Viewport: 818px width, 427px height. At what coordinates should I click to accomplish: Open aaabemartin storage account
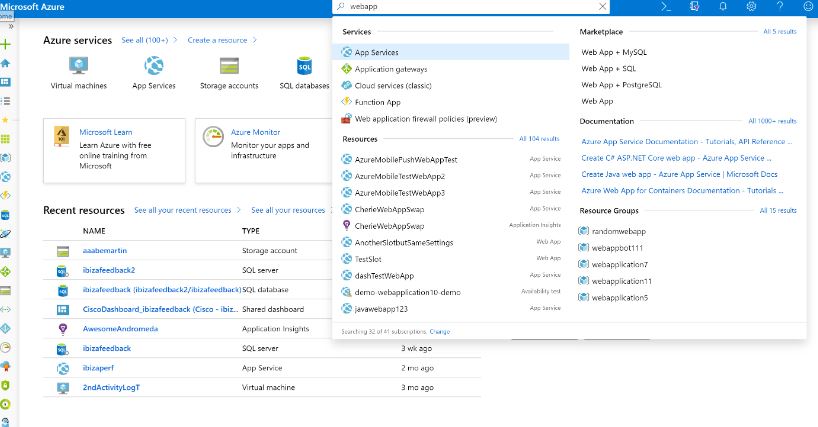104,251
